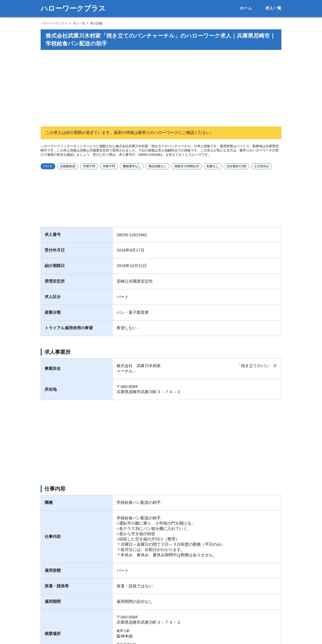Click the 筆記試験なし tag
Image resolution: width=322 pixels, height=644 pixels.
tap(157, 166)
